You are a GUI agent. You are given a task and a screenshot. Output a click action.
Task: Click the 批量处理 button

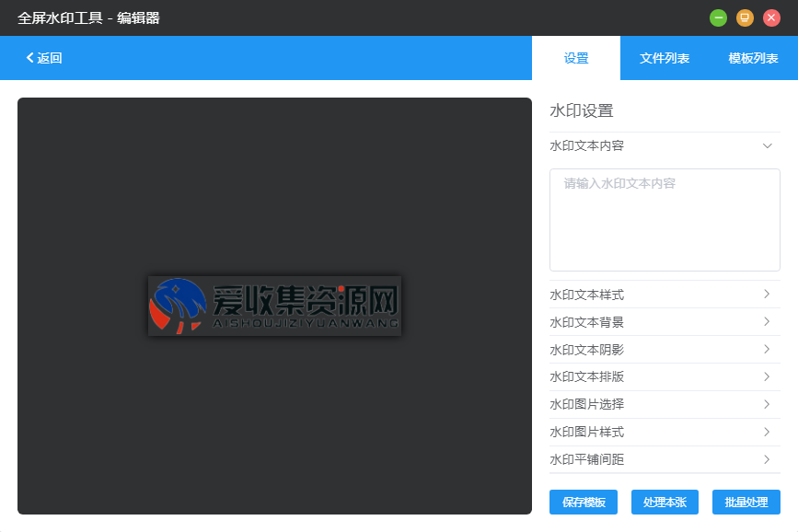pos(746,502)
